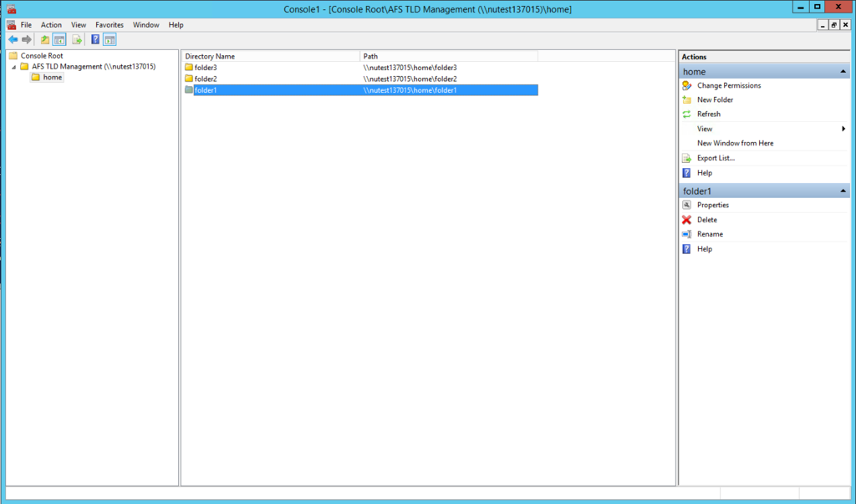Select folder2 in directory list
856x504 pixels.
[206, 79]
